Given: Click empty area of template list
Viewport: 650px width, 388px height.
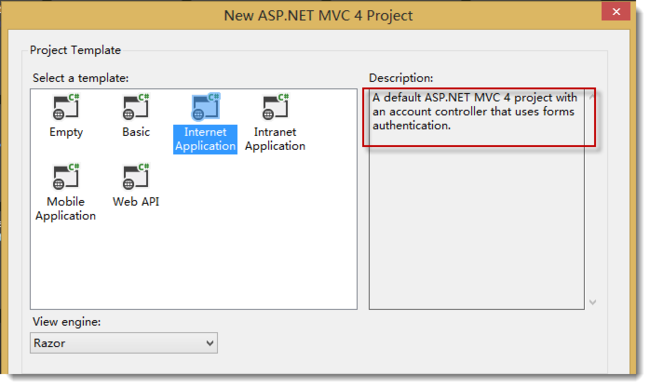Looking at the screenshot, I should pos(232,257).
